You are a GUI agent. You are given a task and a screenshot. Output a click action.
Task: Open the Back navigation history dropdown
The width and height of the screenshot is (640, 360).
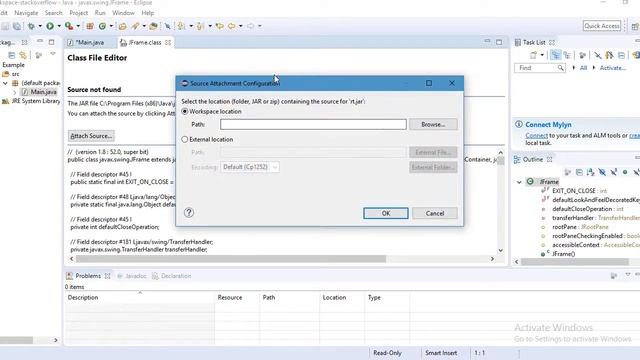[x=241, y=26]
